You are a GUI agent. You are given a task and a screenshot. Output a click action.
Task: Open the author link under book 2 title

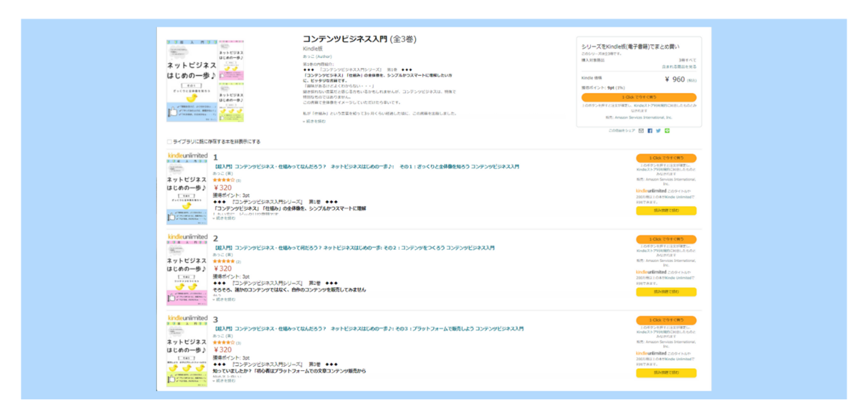click(222, 255)
